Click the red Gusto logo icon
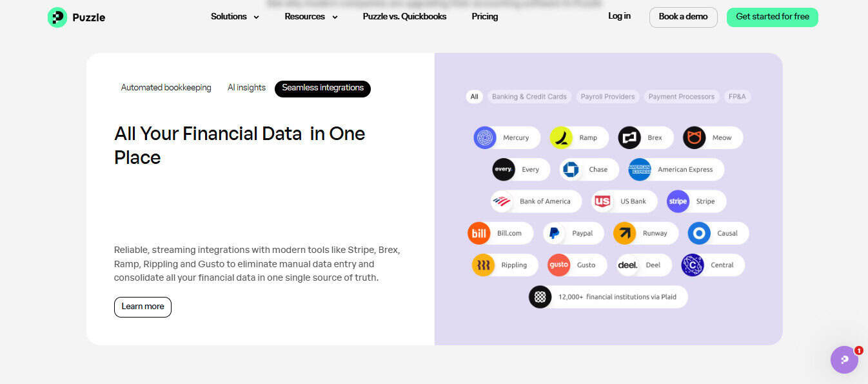 click(558, 265)
